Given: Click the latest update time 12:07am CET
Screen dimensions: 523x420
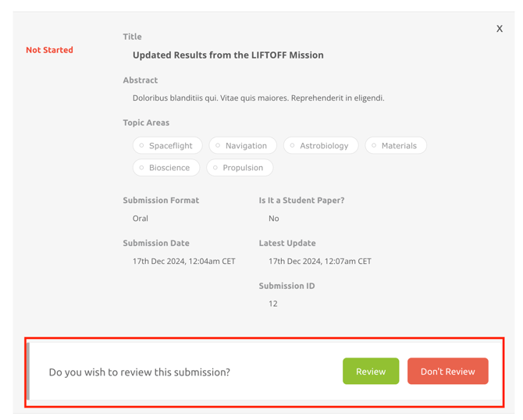Looking at the screenshot, I should click(x=320, y=262).
